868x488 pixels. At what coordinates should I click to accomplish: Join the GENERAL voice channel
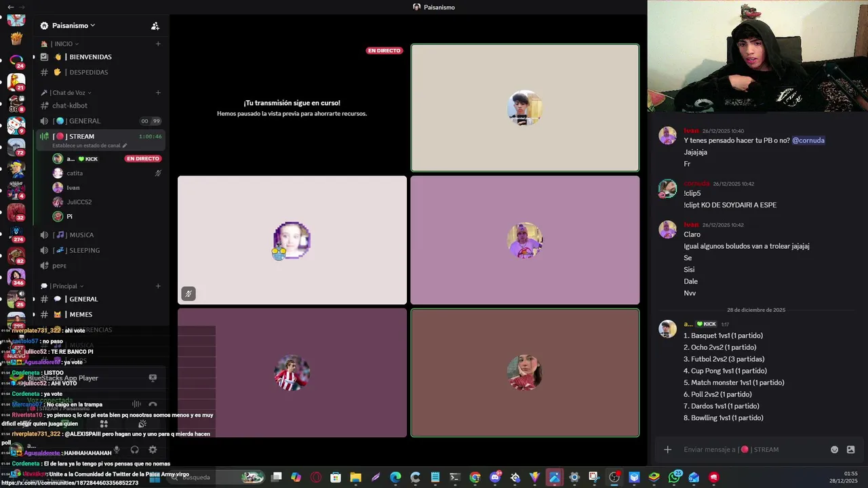(100, 121)
